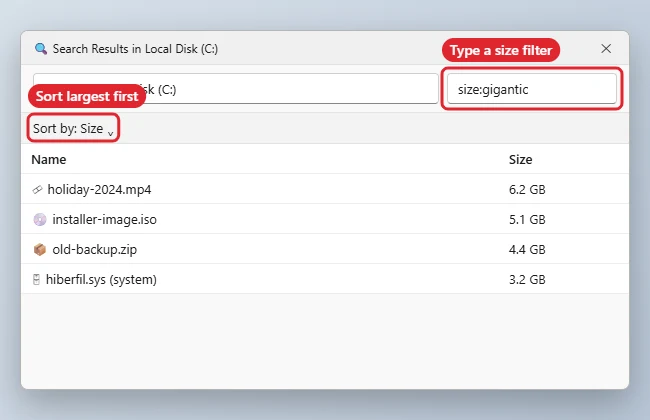
Task: Click the Search Results in Local Disk title
Action: tap(135, 49)
